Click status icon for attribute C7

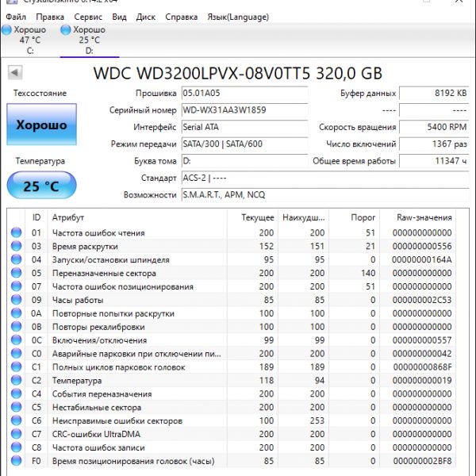[x=16, y=434]
